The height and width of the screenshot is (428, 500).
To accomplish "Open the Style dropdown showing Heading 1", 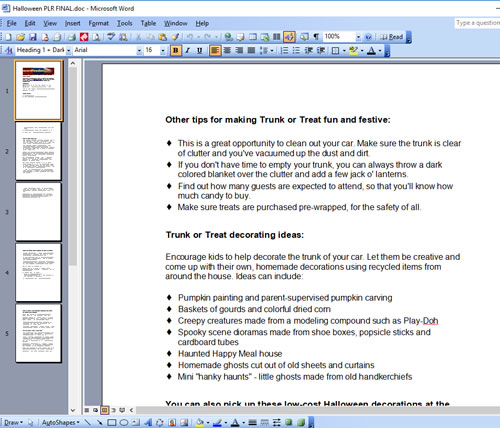I will point(68,51).
